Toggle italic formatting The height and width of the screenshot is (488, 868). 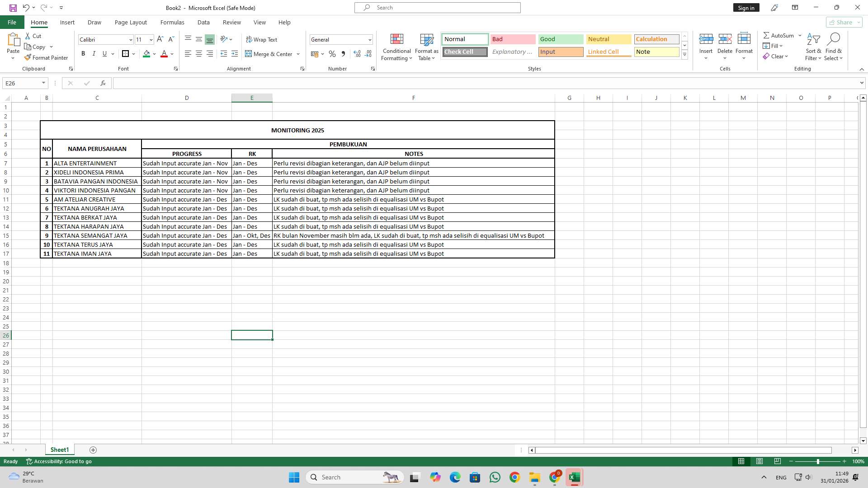pyautogui.click(x=94, y=53)
